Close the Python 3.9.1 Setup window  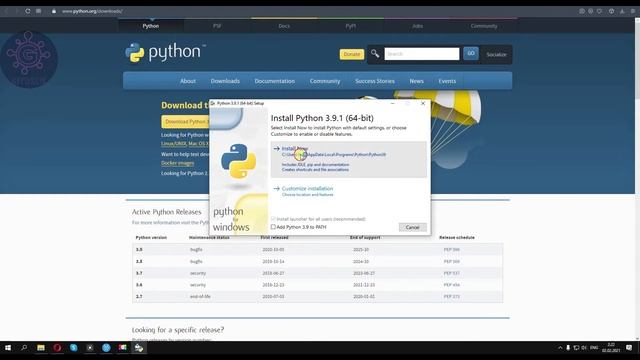coord(423,104)
